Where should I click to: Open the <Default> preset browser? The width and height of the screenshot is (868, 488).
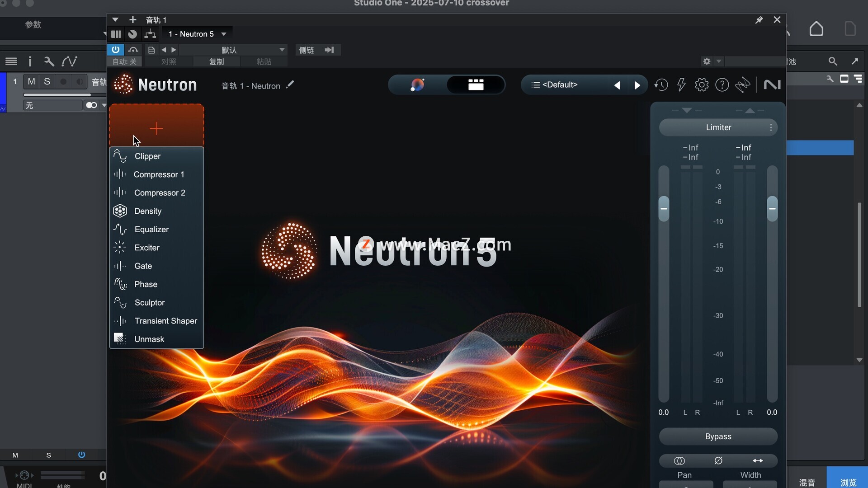coord(560,84)
